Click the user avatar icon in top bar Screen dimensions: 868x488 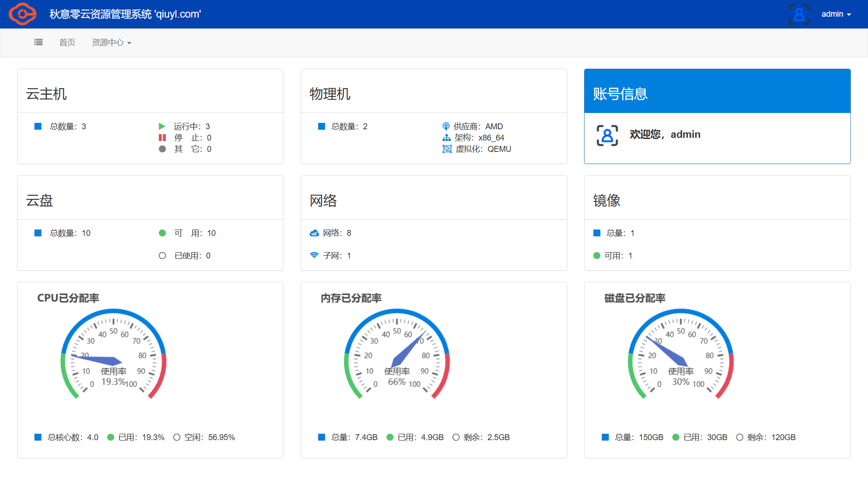tap(799, 14)
